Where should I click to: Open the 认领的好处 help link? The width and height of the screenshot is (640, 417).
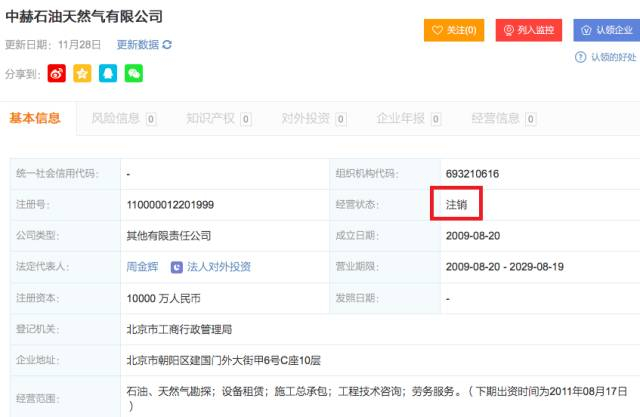coord(613,57)
